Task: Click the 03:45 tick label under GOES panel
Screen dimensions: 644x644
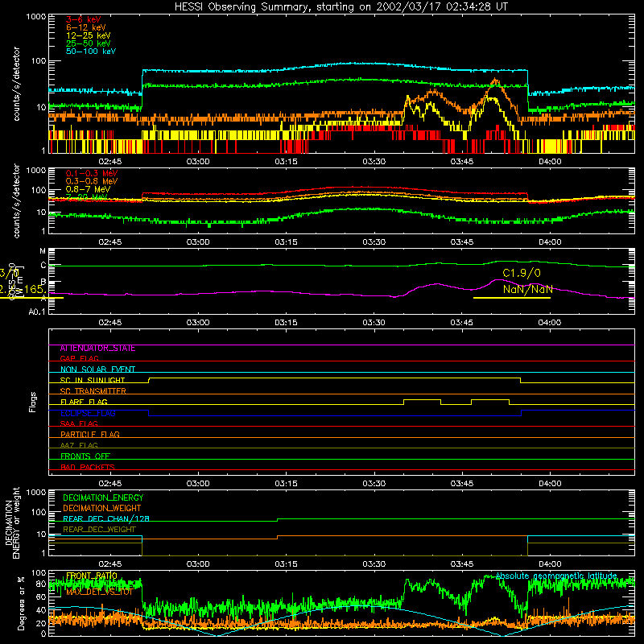Action: (x=461, y=323)
